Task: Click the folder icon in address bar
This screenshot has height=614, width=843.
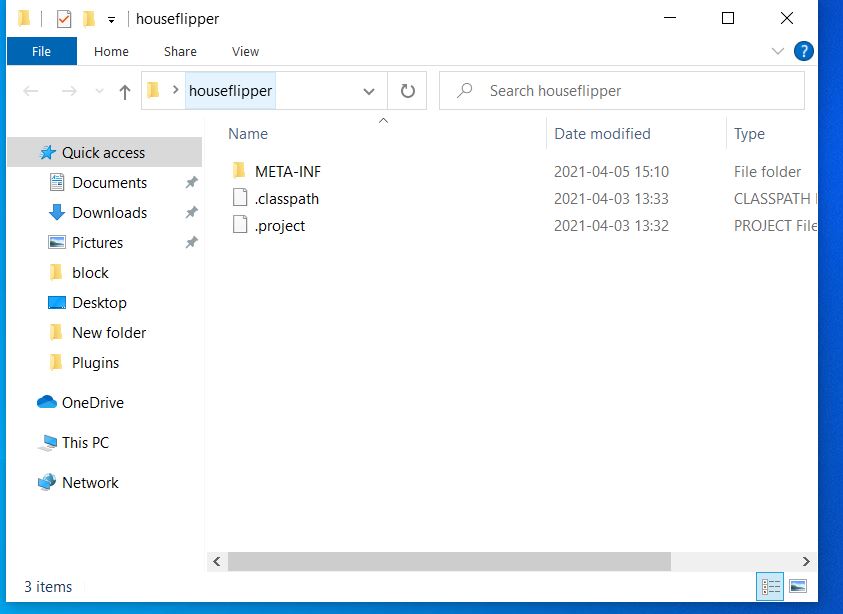Action: 154,90
